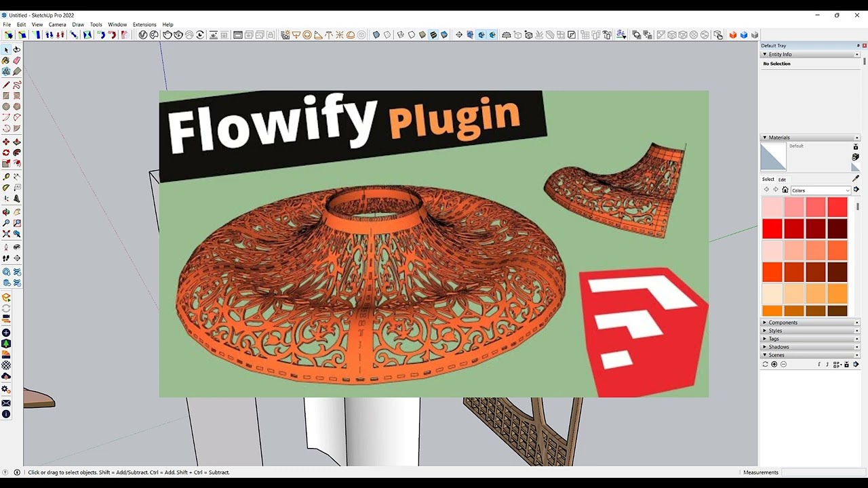Toggle X-Ray face style icon

(376, 35)
